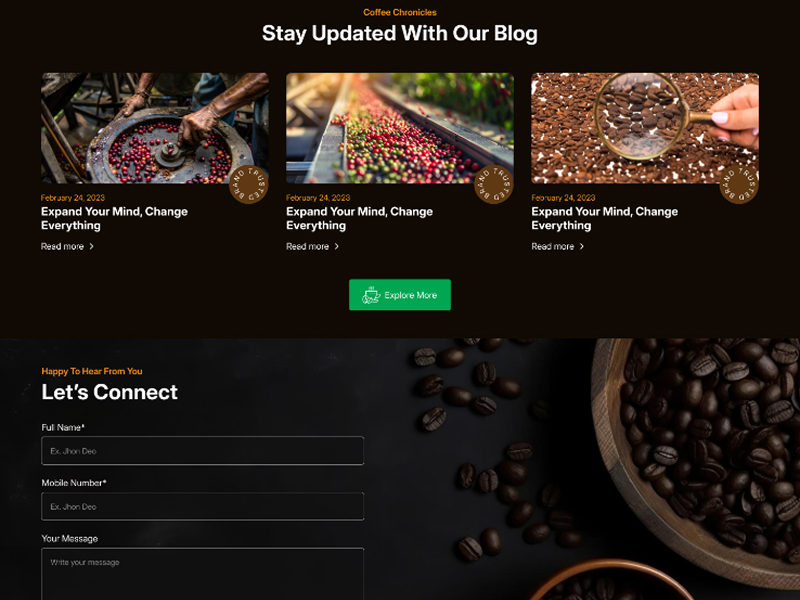Click the Brand Trusted badge on the first blog card
Screen dimensions: 800x600
point(249,184)
